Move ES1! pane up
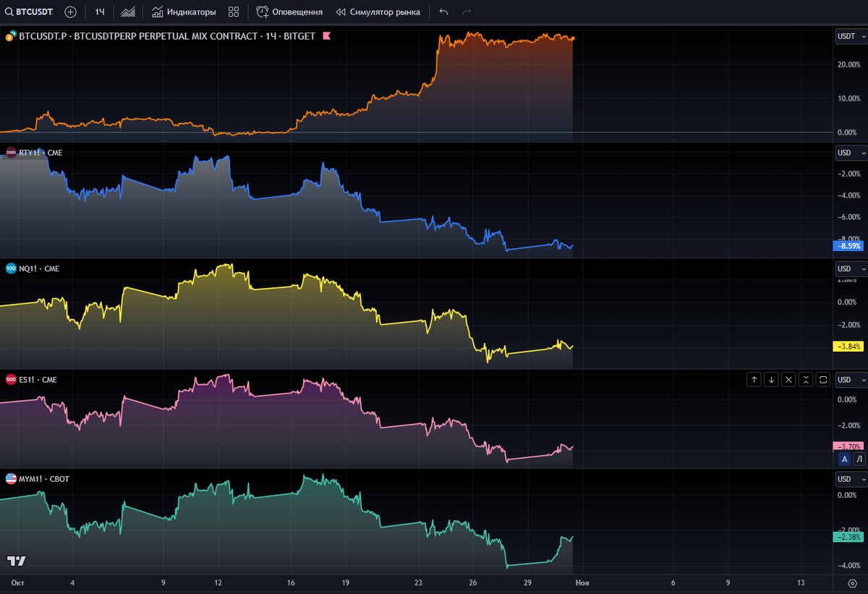Viewport: 868px width, 594px height. click(754, 379)
